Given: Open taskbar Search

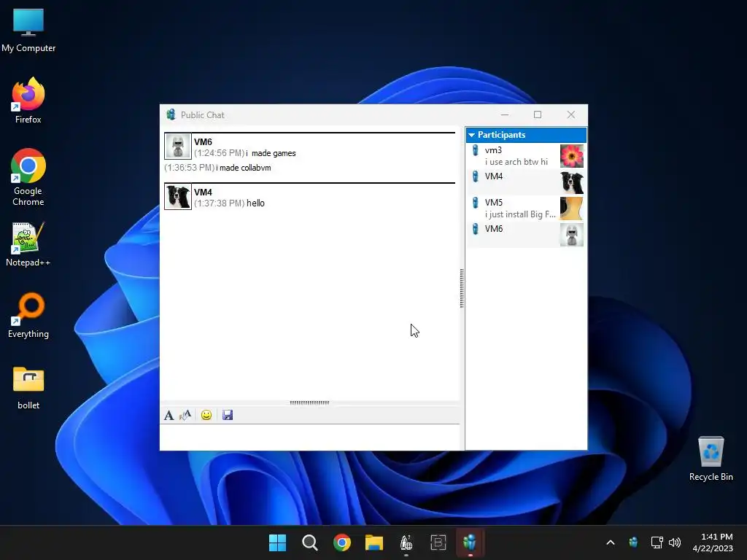Looking at the screenshot, I should point(309,542).
